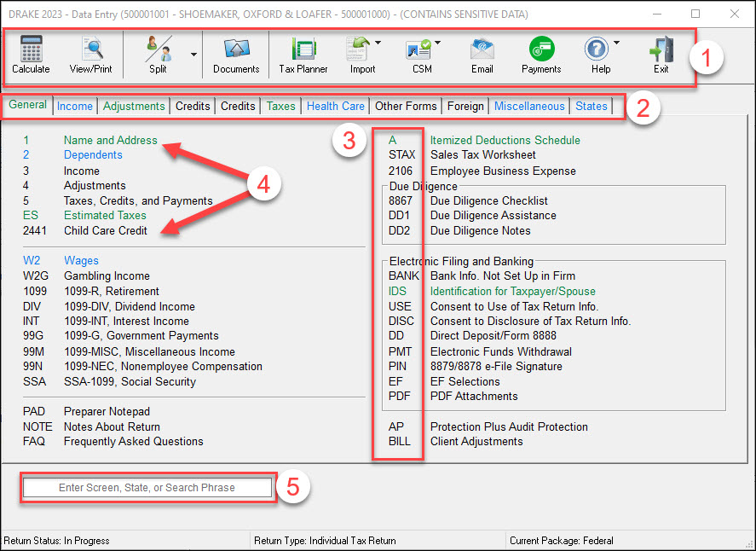Screen dimensions: 756x551
Task: Click the Email envelope icon
Action: [x=482, y=49]
